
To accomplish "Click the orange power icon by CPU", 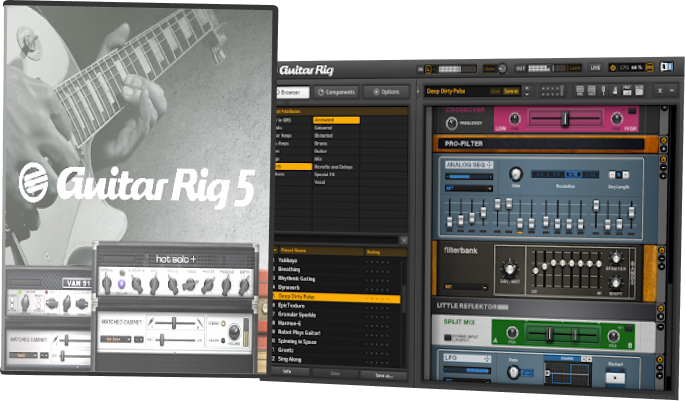I will coord(612,67).
